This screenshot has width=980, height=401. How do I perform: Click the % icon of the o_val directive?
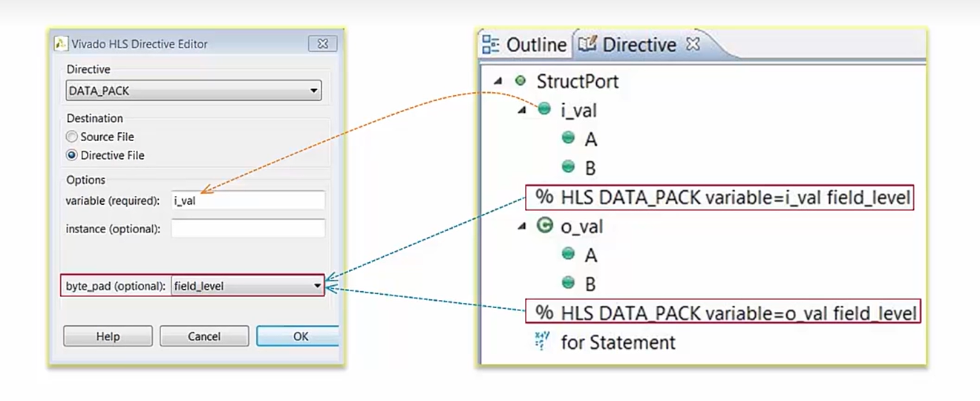coord(545,313)
